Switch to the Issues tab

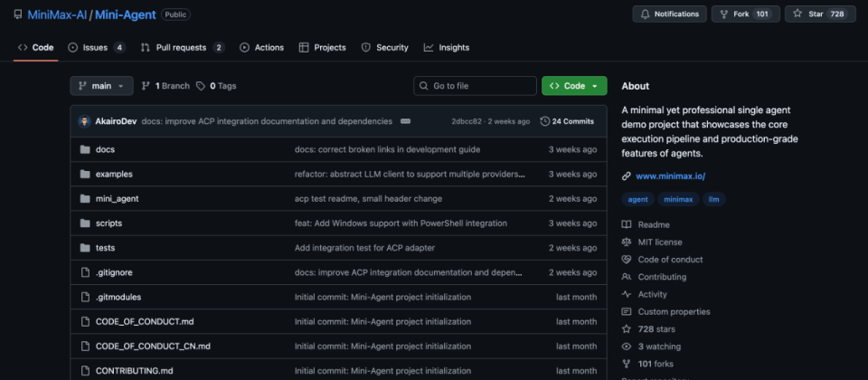tap(96, 47)
